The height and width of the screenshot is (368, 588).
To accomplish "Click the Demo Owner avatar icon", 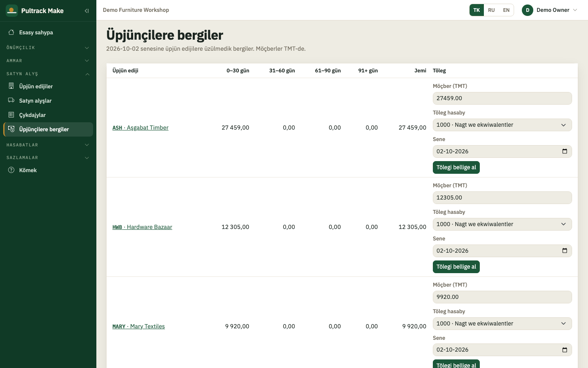I will (528, 10).
